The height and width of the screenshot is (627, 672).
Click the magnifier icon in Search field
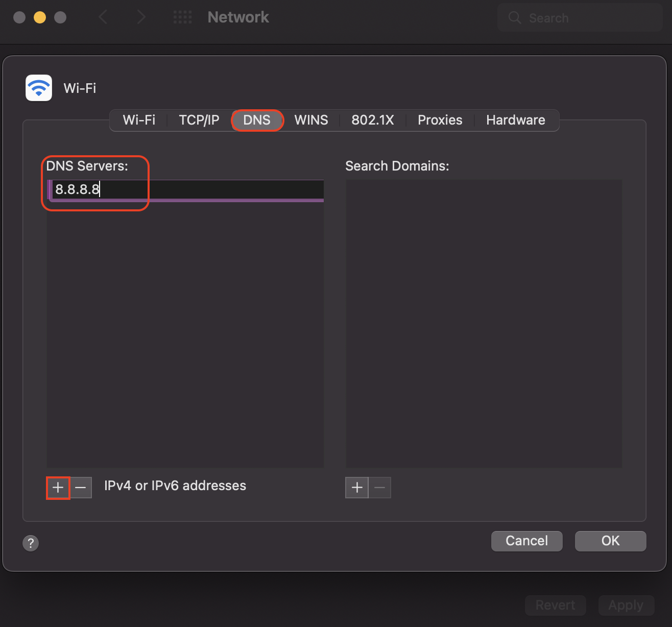click(x=515, y=18)
